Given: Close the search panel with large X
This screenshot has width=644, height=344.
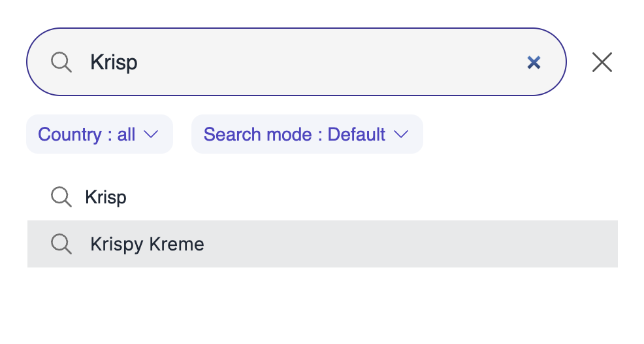Looking at the screenshot, I should point(602,63).
